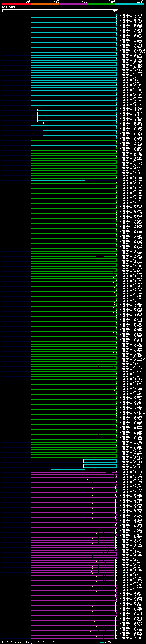The height and width of the screenshot is (644, 146).
Task: Select hit label UniRef100_Q87L90
Action: 131,542
